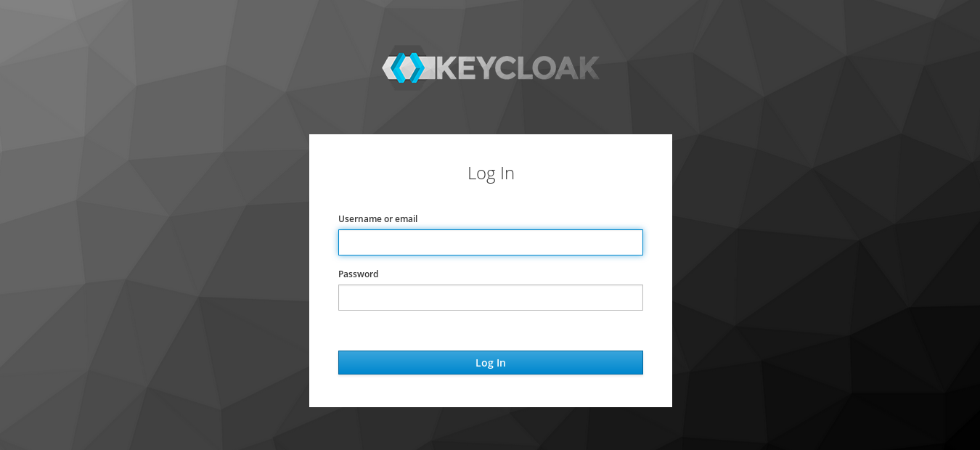Submit with the blue Log In button
980x450 pixels.
pyautogui.click(x=491, y=362)
